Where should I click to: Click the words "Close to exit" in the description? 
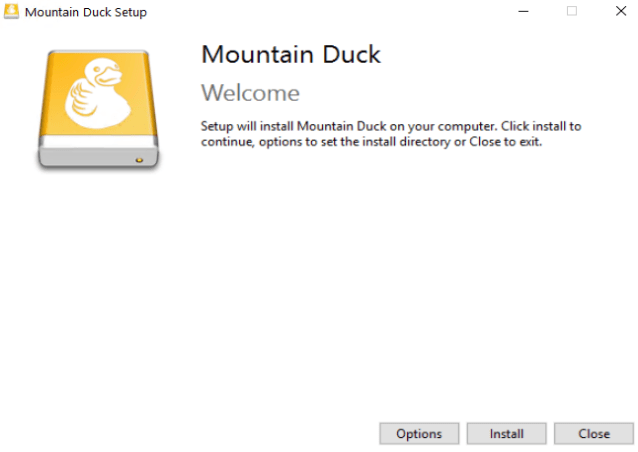pyautogui.click(x=507, y=142)
